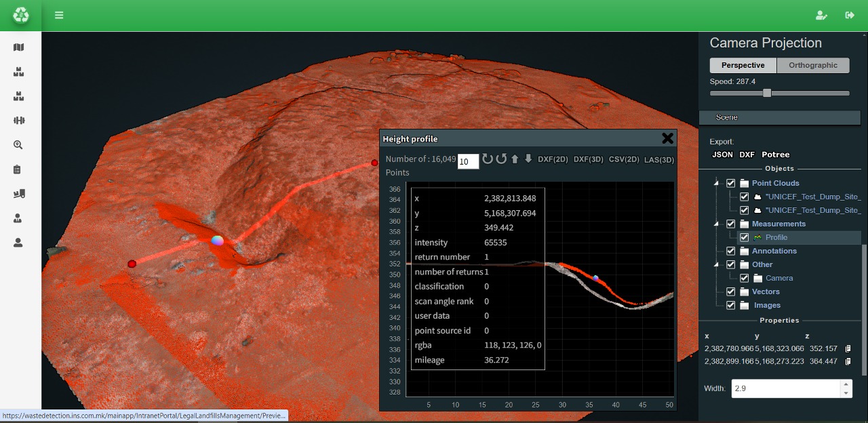Click the red end marker of the profile line

tap(374, 163)
